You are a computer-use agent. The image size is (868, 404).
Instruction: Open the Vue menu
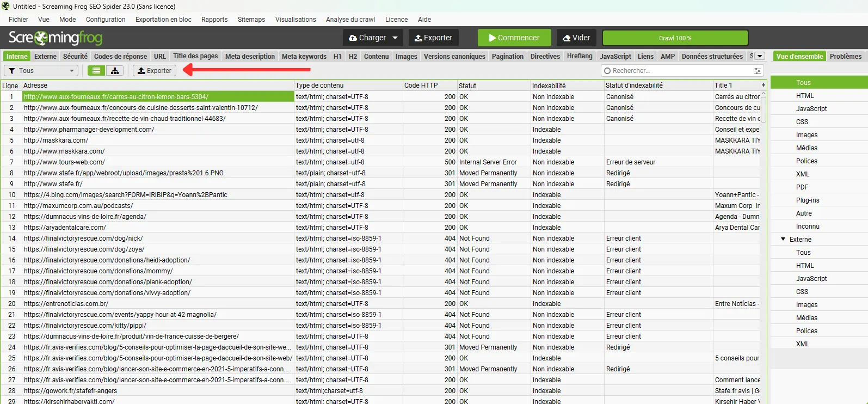point(44,20)
